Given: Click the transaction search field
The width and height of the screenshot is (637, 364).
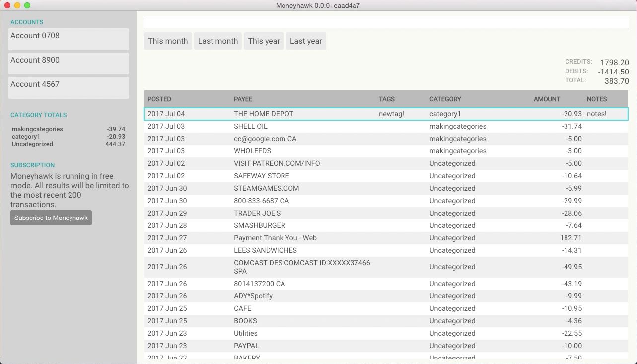Looking at the screenshot, I should coord(386,22).
